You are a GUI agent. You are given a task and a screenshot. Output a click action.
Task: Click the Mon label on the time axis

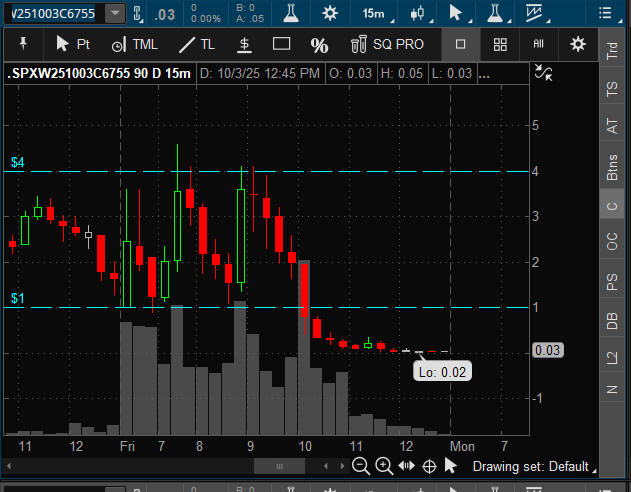[x=462, y=446]
